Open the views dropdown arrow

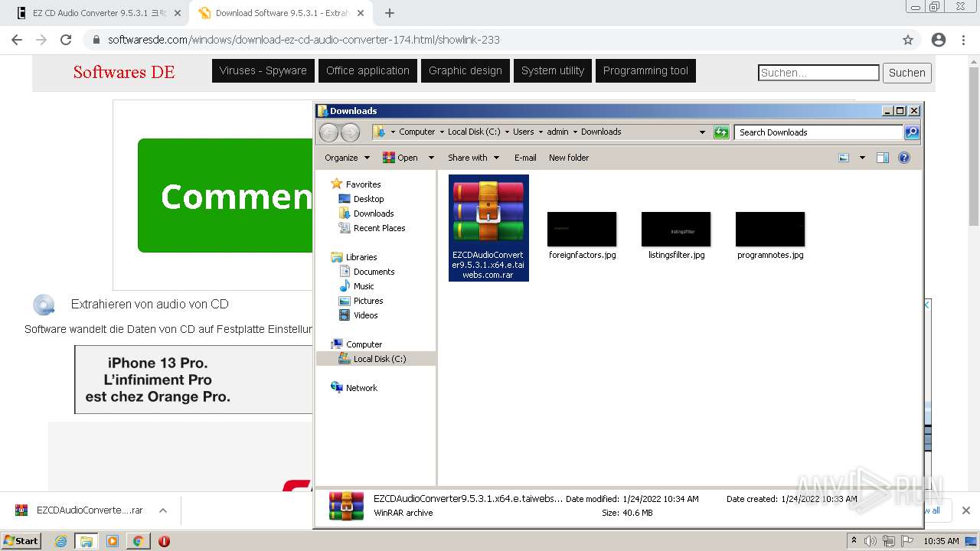[x=862, y=158]
